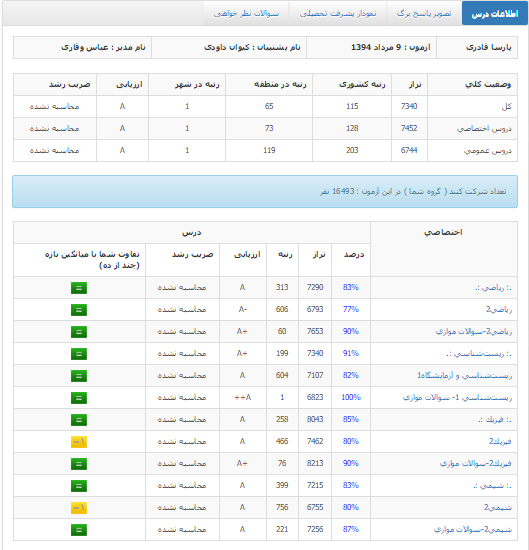The height and width of the screenshot is (550, 529).
Task: Open the شیمی subject heading link
Action: 492,486
